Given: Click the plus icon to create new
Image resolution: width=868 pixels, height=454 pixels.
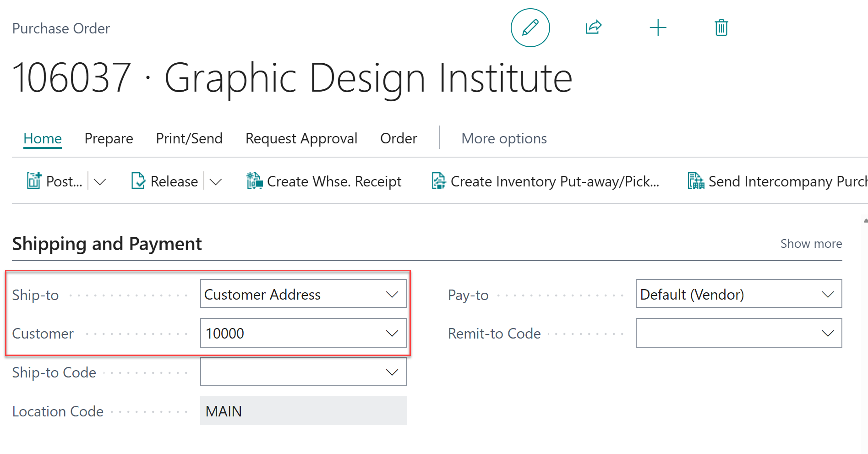Looking at the screenshot, I should pos(658,27).
